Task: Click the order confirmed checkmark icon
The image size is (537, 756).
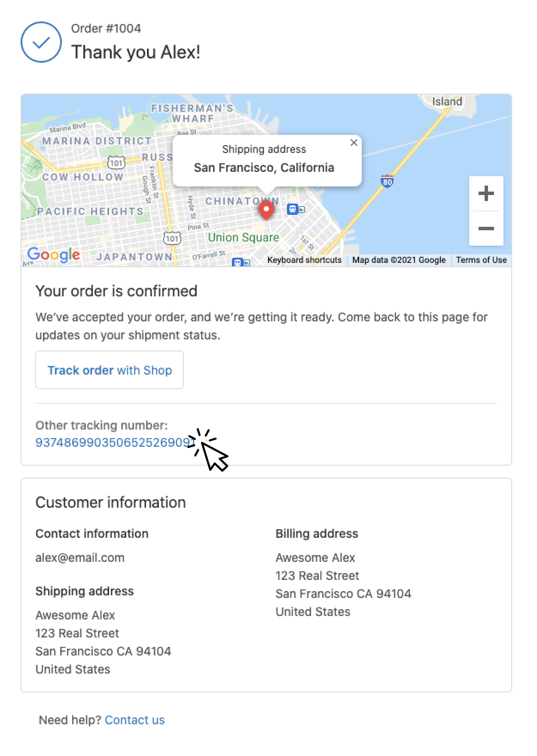Action: (41, 42)
